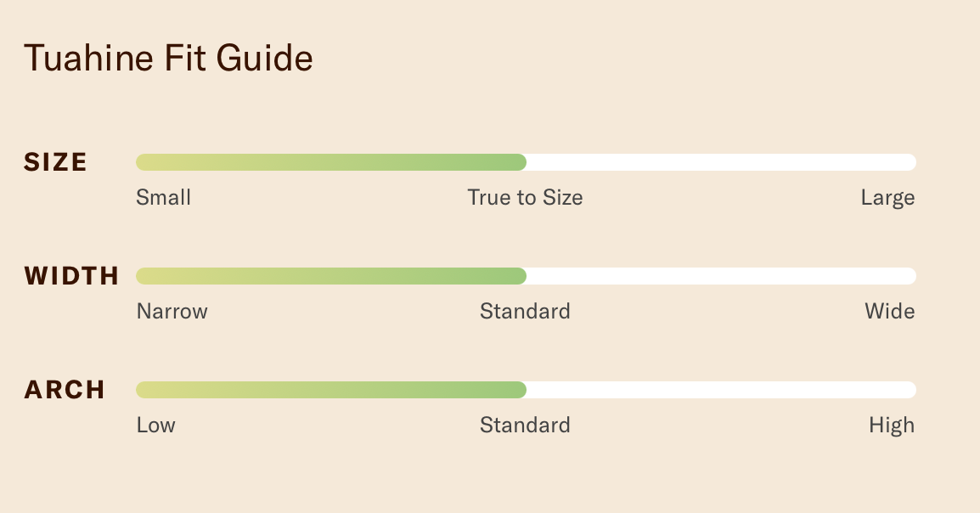This screenshot has width=980, height=513.
Task: Click the SIZE fit bar
Action: pos(527,162)
